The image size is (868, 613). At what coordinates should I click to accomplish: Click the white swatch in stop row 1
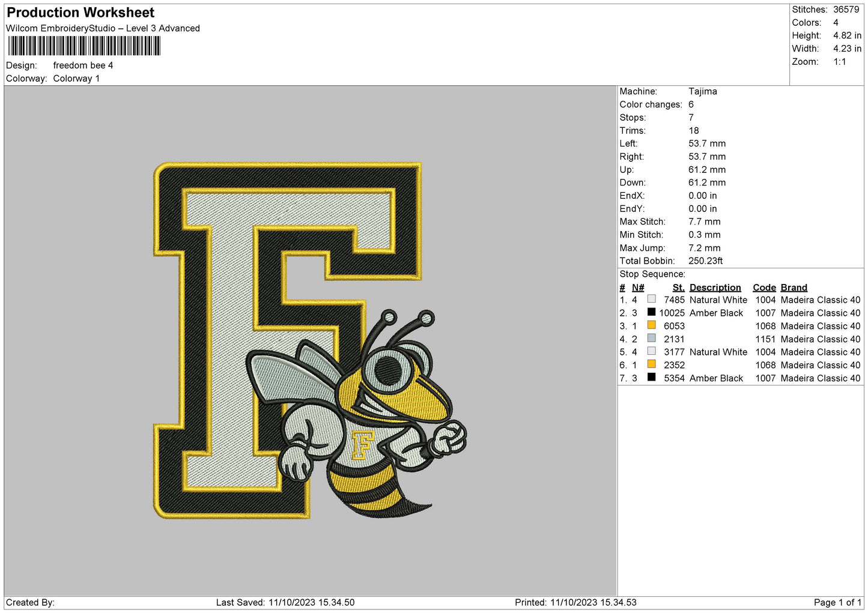tap(651, 299)
